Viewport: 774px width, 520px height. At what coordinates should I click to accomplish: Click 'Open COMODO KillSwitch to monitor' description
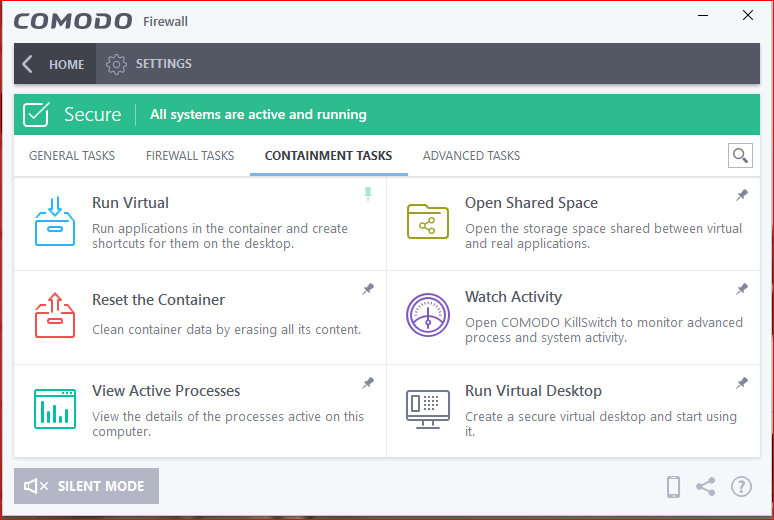click(x=604, y=330)
